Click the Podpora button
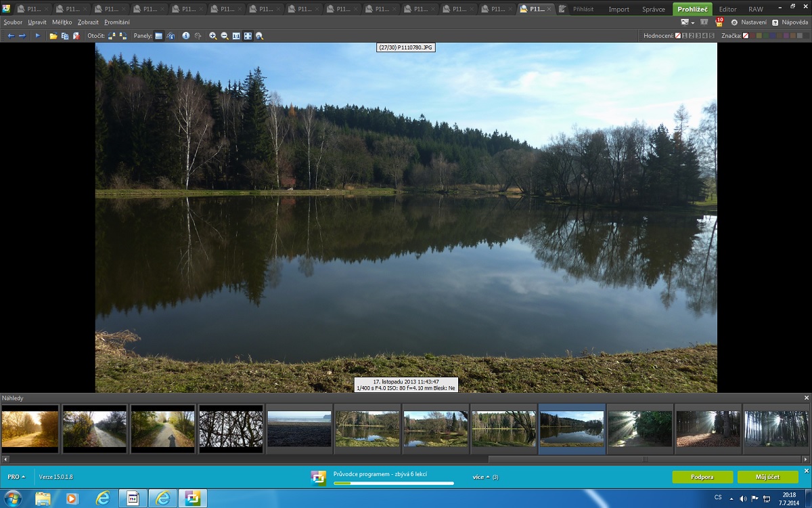The width and height of the screenshot is (812, 508). 702,477
